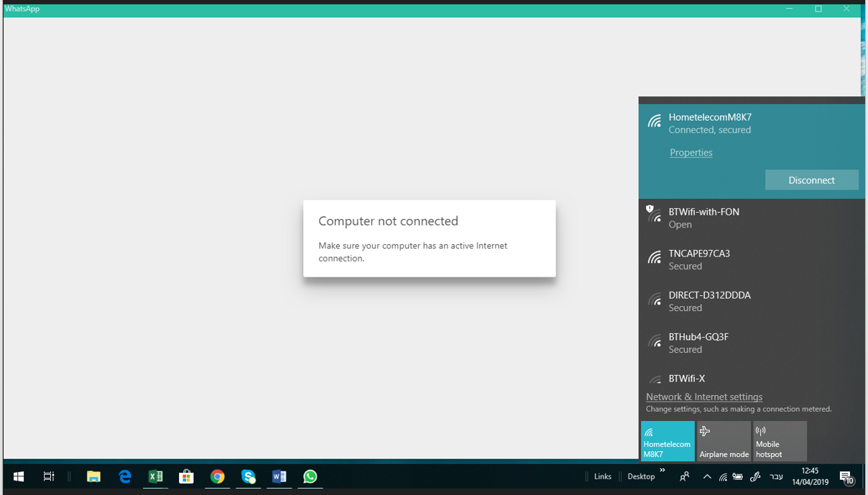Toggle Airplane mode in the network flyout

tap(724, 440)
